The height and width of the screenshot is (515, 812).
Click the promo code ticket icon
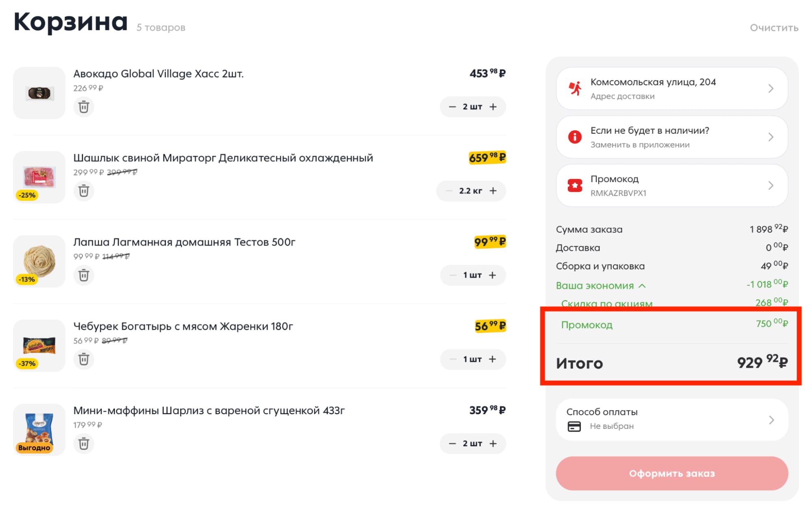pos(575,186)
